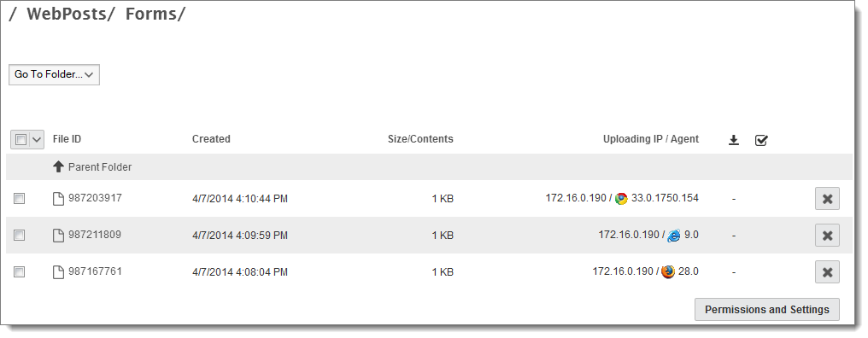868x338 pixels.
Task: Click the download column header icon
Action: [x=734, y=141]
